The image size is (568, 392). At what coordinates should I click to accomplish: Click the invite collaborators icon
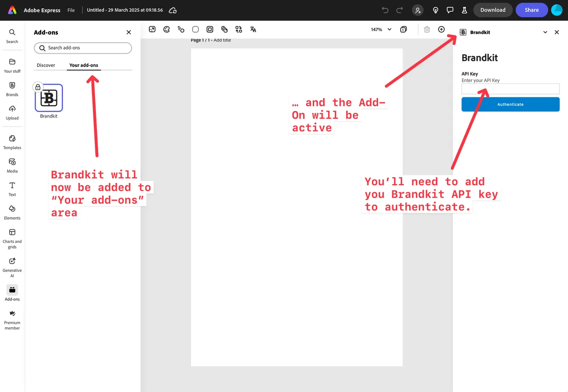(418, 10)
